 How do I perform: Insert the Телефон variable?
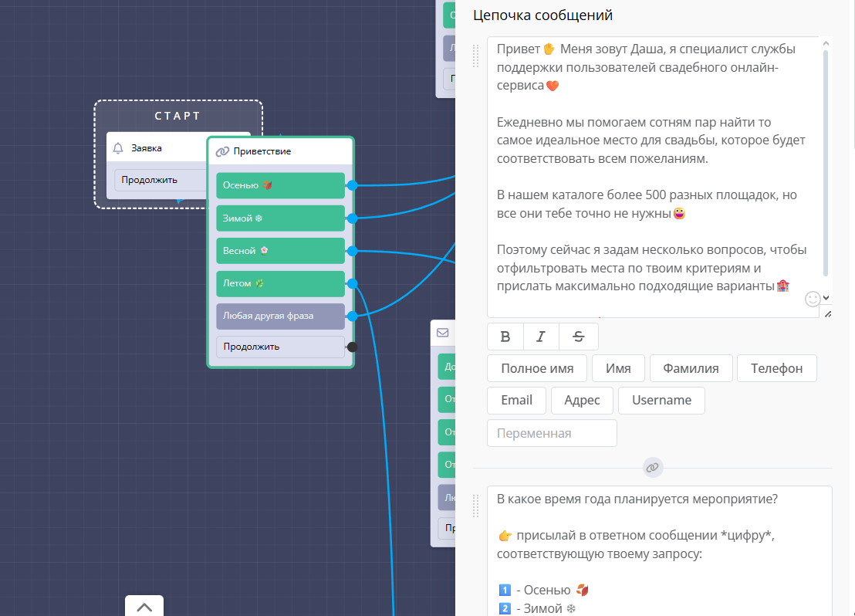pyautogui.click(x=776, y=368)
